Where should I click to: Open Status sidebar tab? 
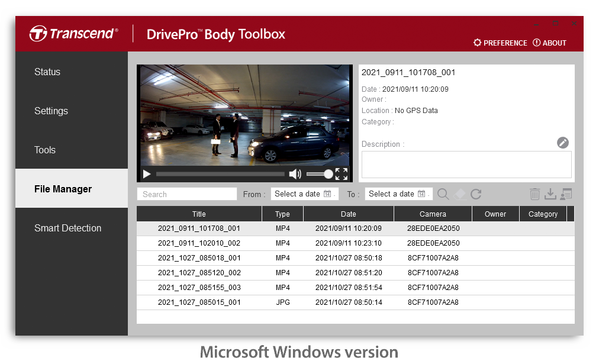[72, 72]
